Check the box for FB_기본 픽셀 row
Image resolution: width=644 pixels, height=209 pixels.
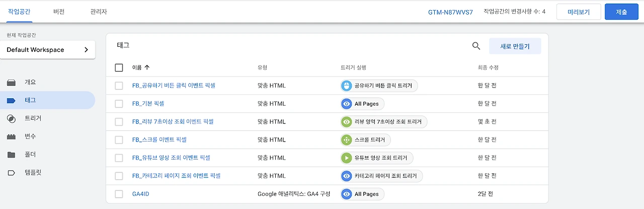pyautogui.click(x=119, y=104)
